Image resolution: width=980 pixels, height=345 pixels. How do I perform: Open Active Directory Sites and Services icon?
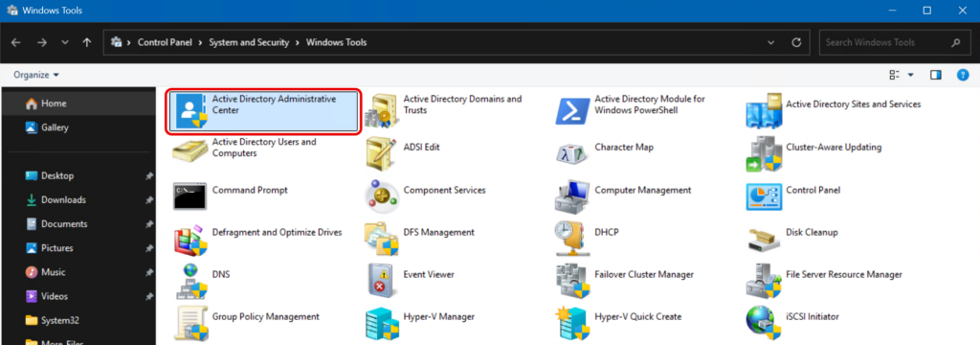tap(765, 111)
